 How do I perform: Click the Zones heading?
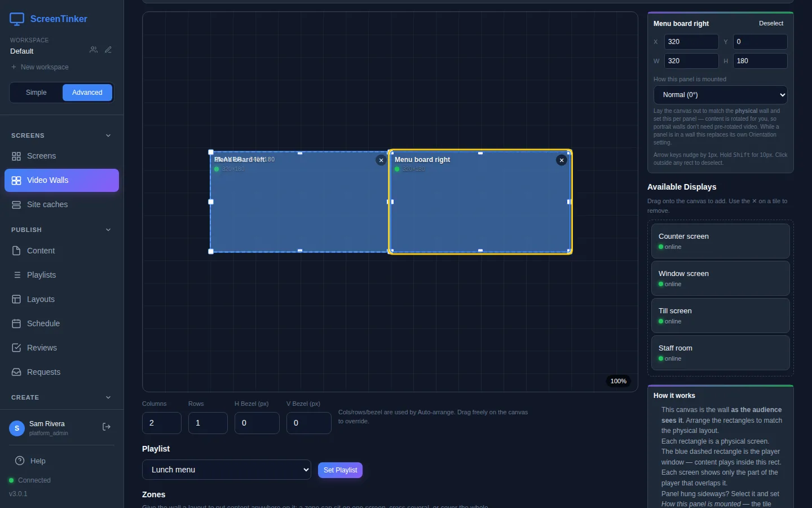point(153,494)
